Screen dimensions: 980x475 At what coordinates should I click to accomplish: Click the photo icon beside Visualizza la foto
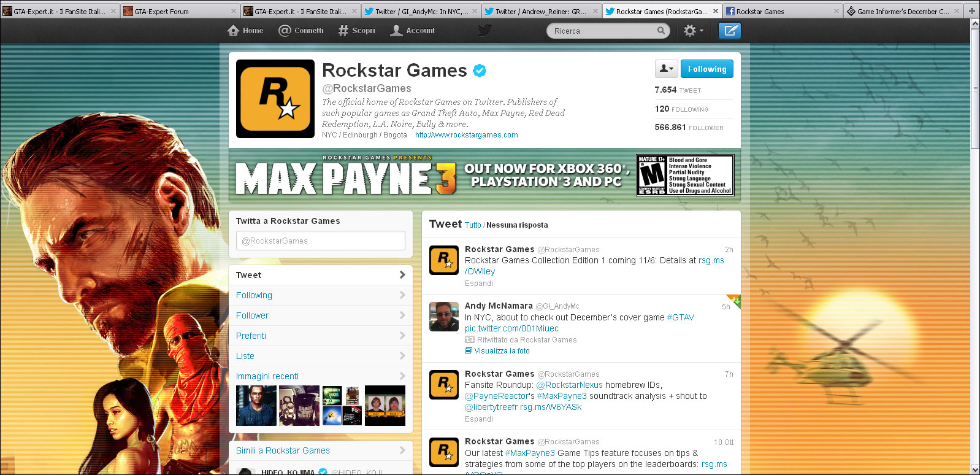[469, 351]
